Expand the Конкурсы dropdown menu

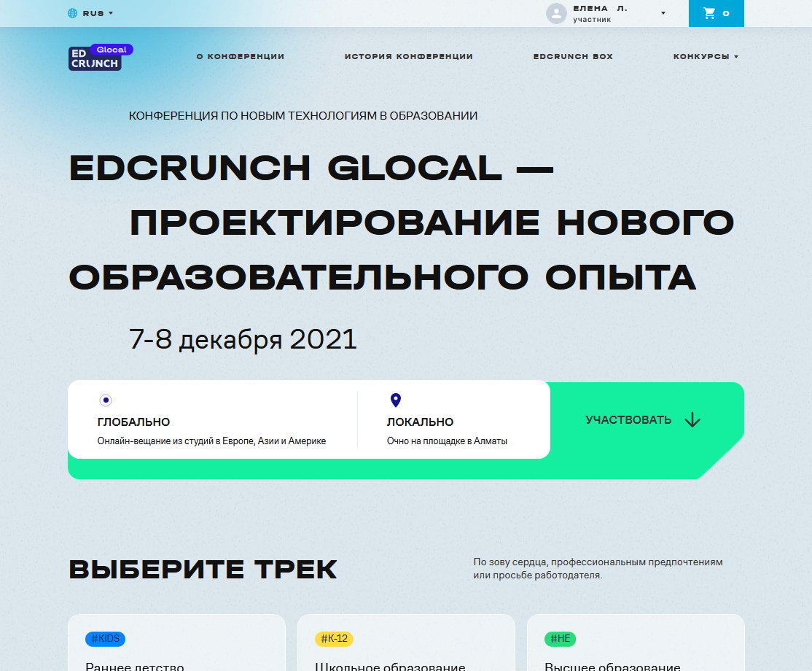(706, 56)
